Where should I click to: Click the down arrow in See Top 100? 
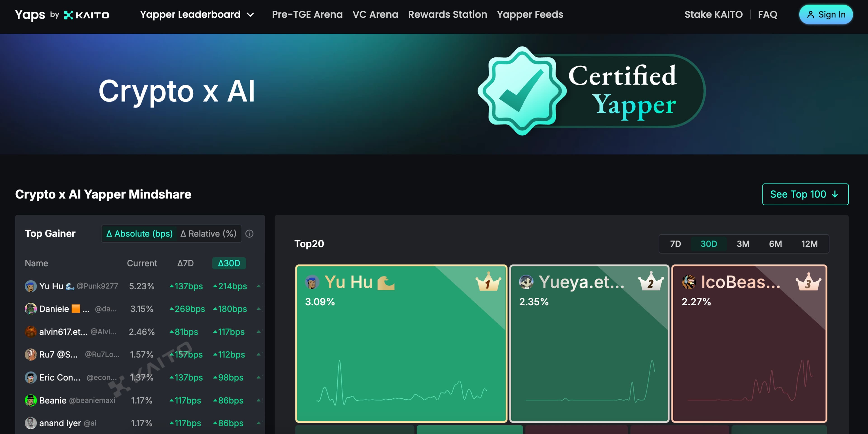(x=835, y=194)
